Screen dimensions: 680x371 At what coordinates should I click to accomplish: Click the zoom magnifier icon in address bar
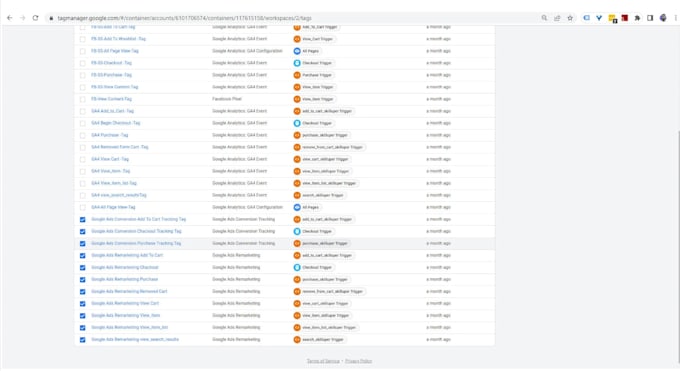544,18
